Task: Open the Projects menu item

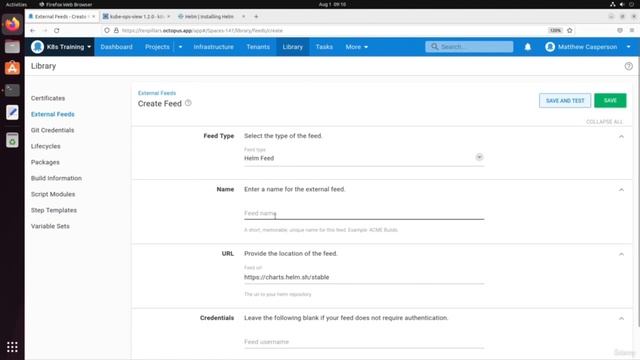Action: 157,47
